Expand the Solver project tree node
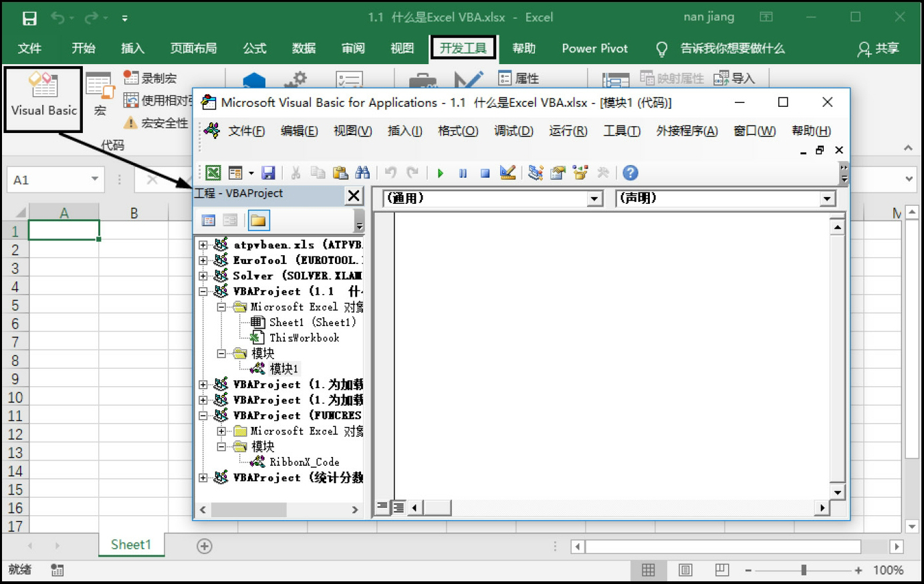The height and width of the screenshot is (584, 924). point(203,275)
